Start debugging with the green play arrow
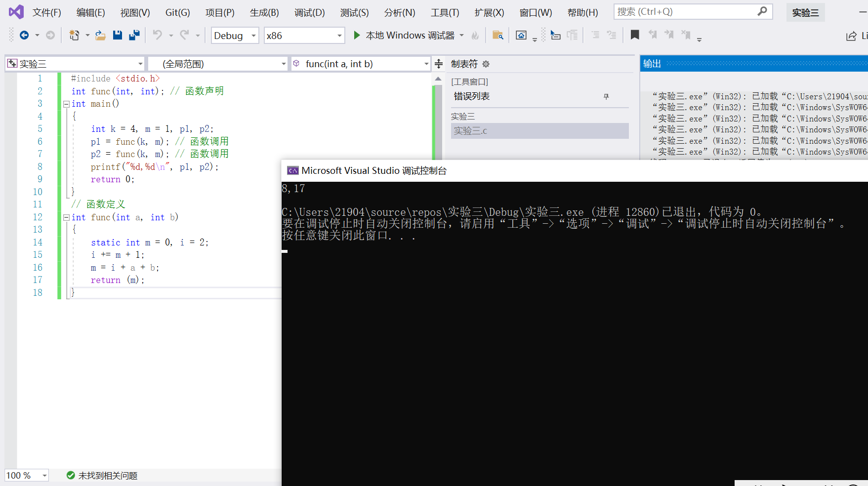This screenshot has width=868, height=486. pos(357,35)
